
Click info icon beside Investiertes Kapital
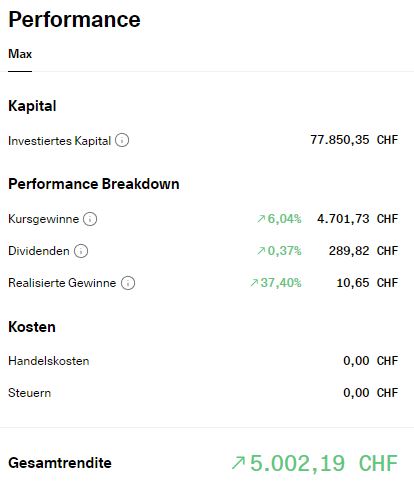point(122,140)
